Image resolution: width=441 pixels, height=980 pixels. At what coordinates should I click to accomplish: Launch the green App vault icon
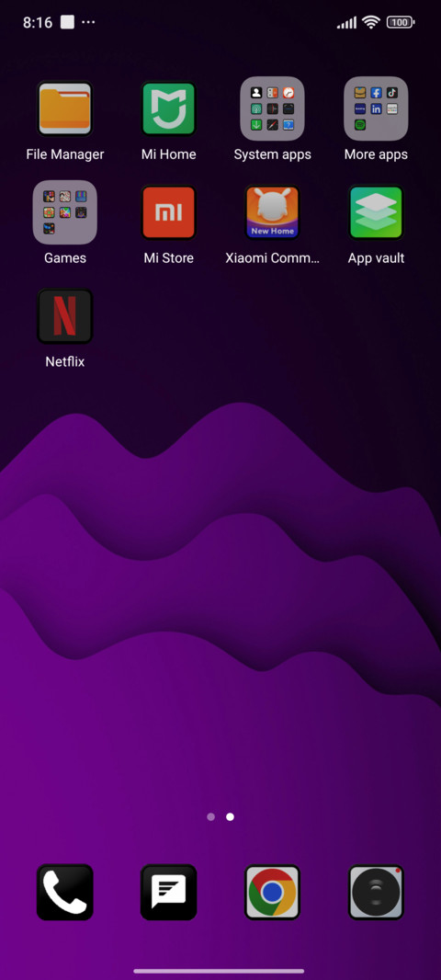376,212
